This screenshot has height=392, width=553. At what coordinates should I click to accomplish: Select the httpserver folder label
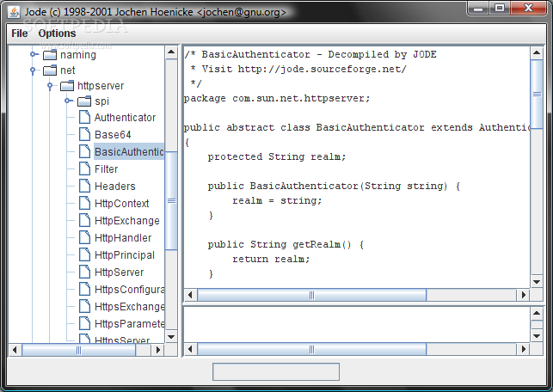[101, 86]
